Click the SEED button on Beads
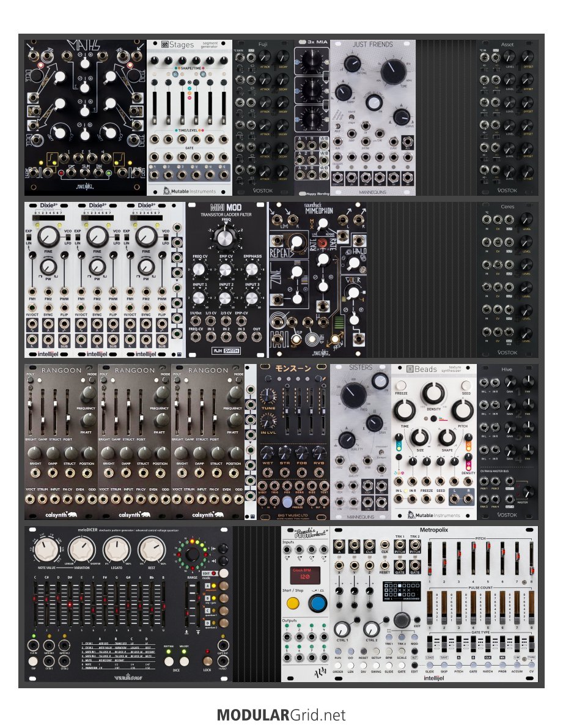This screenshot has height=728, width=563. coord(466,386)
